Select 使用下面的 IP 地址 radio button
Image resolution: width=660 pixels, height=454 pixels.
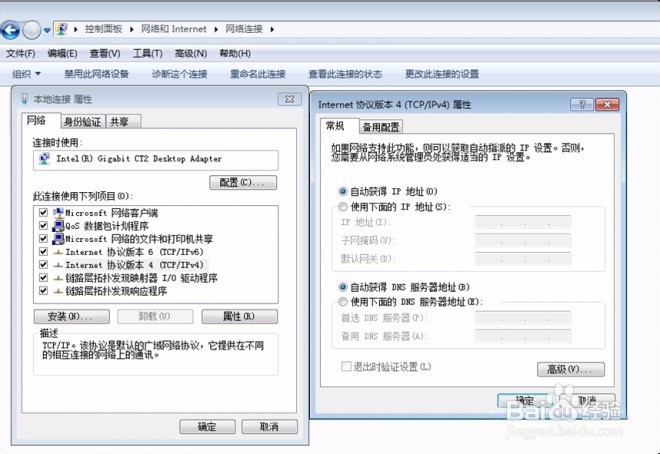pyautogui.click(x=343, y=207)
